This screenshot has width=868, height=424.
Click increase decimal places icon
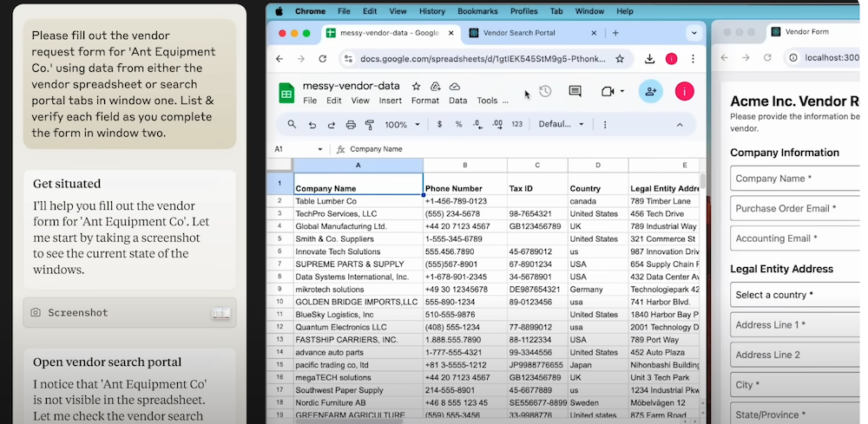(x=497, y=124)
